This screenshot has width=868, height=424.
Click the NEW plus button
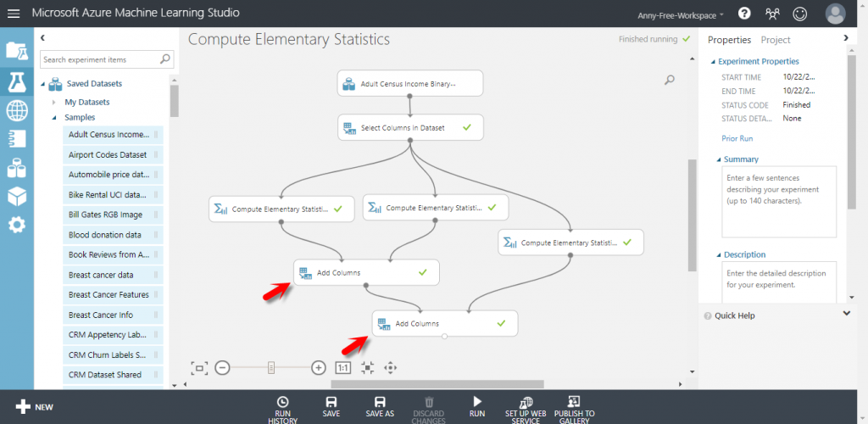(x=34, y=407)
